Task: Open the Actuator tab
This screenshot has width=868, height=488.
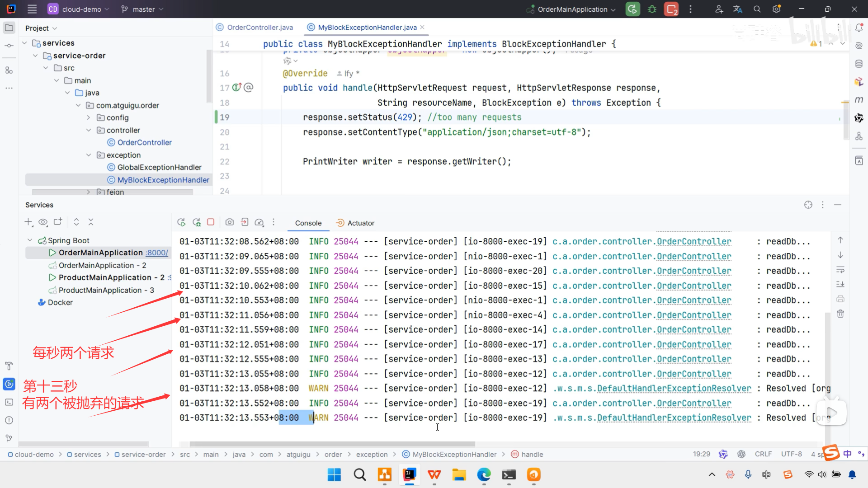Action: coord(360,223)
